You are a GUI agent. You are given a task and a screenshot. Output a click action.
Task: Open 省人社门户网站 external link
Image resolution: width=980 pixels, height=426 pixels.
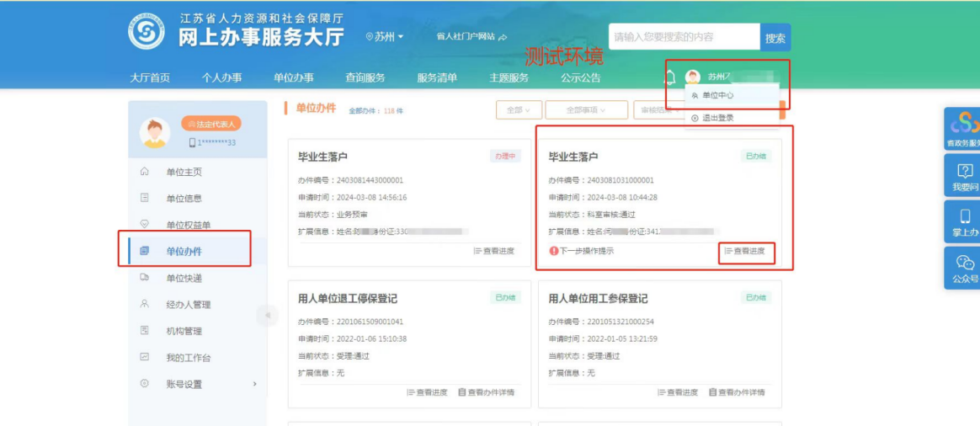pos(471,37)
